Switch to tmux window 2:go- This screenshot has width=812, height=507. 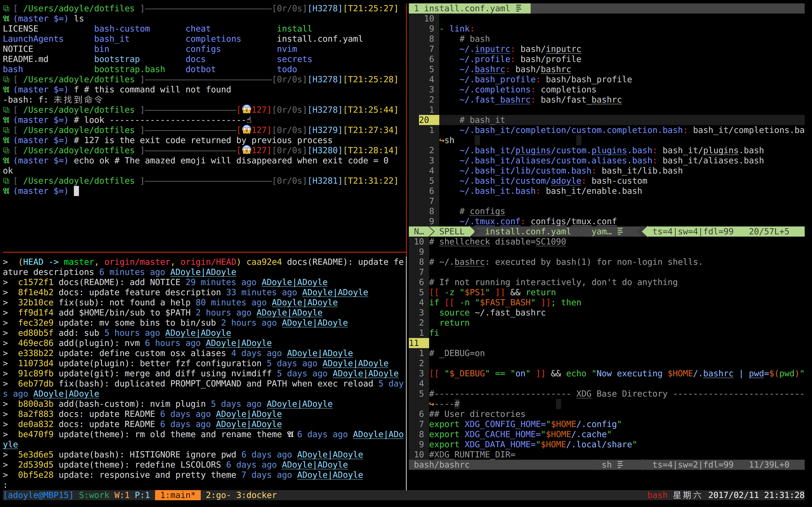pyautogui.click(x=218, y=495)
